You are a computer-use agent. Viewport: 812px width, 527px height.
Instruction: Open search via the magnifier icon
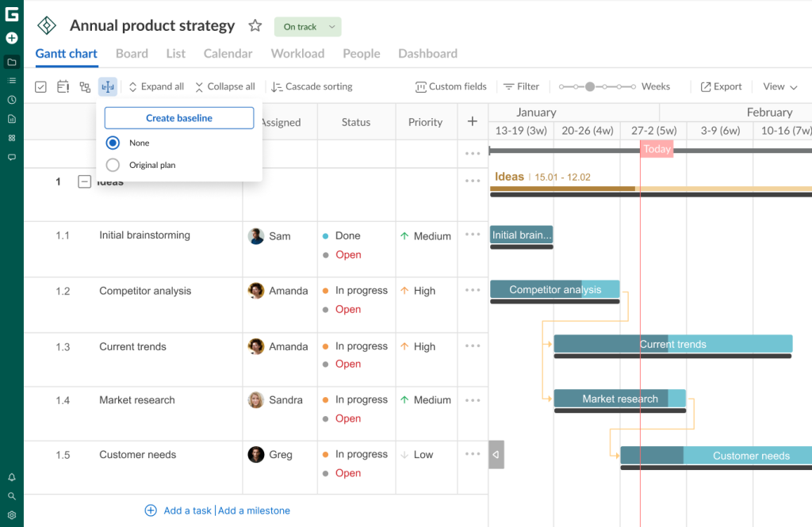click(x=11, y=495)
